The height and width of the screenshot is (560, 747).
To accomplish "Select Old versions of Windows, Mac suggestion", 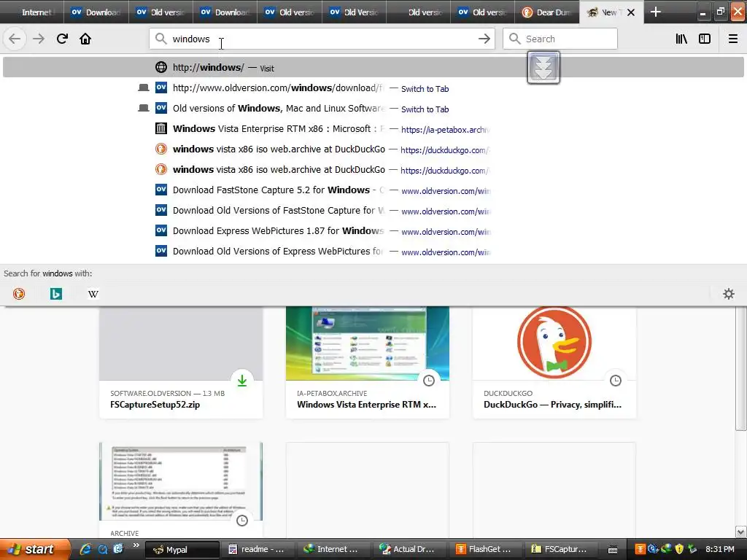I will [x=373, y=109].
